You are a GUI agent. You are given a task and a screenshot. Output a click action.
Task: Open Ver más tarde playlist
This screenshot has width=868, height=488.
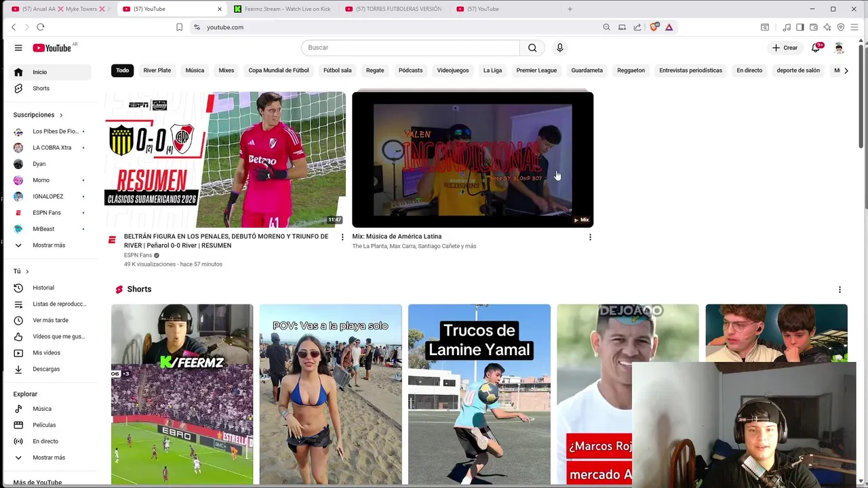pos(51,320)
